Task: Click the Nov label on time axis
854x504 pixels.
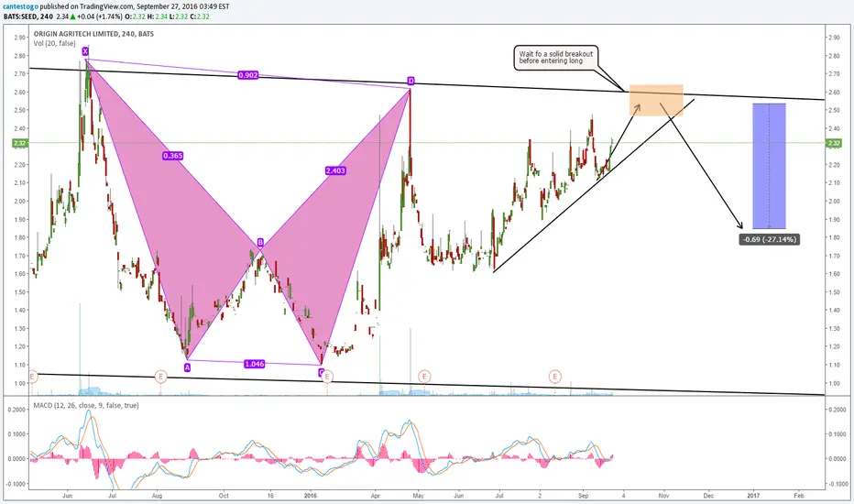Action: tap(663, 496)
